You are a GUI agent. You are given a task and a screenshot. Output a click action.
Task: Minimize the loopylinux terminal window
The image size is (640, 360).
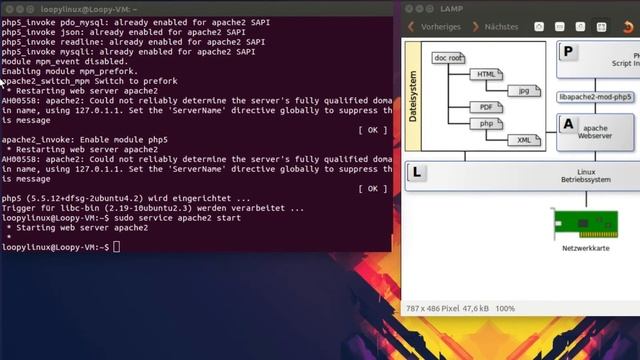[x=20, y=9]
